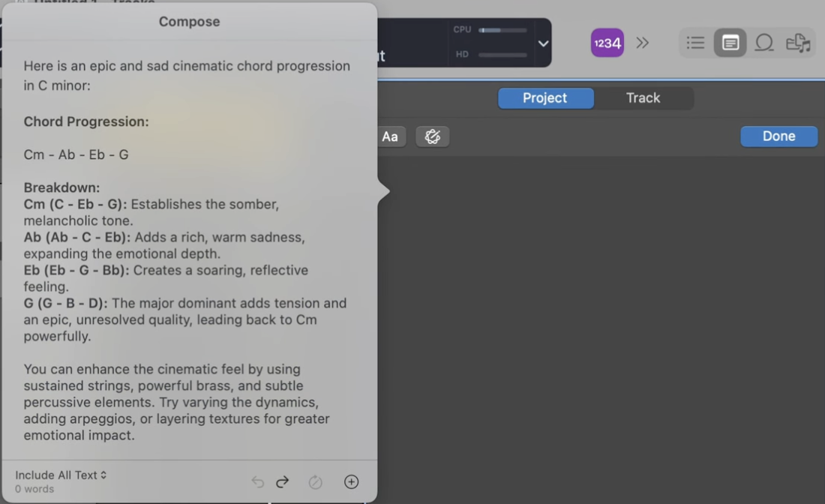Expand the toolbar overflow double chevron
The height and width of the screenshot is (504, 825).
click(643, 43)
